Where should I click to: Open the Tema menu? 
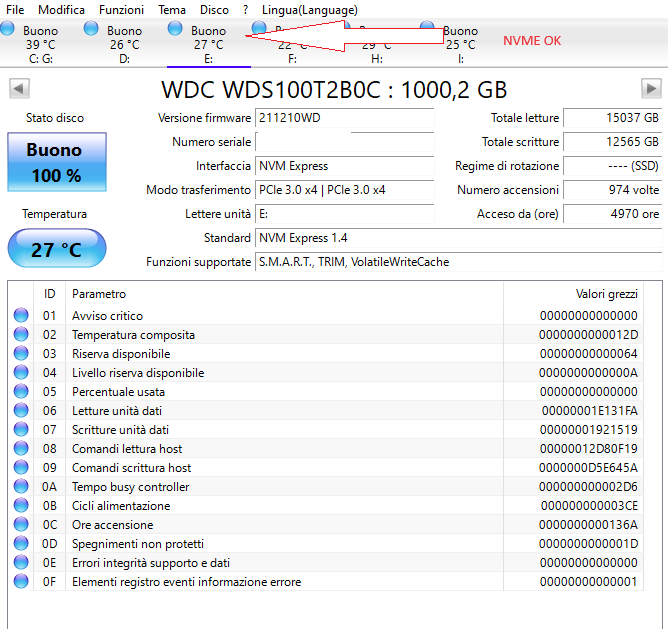point(172,9)
